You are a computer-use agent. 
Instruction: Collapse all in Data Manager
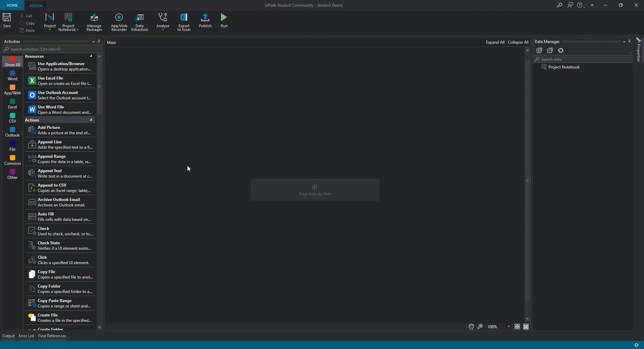pyautogui.click(x=550, y=50)
